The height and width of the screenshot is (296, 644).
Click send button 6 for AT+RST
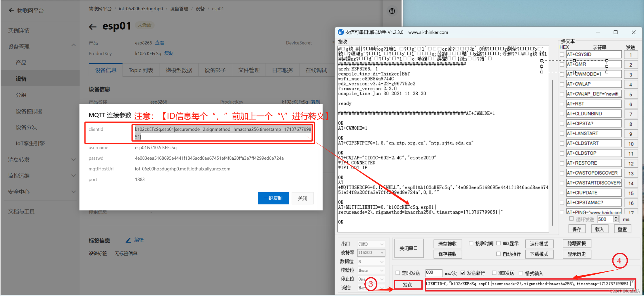(631, 104)
